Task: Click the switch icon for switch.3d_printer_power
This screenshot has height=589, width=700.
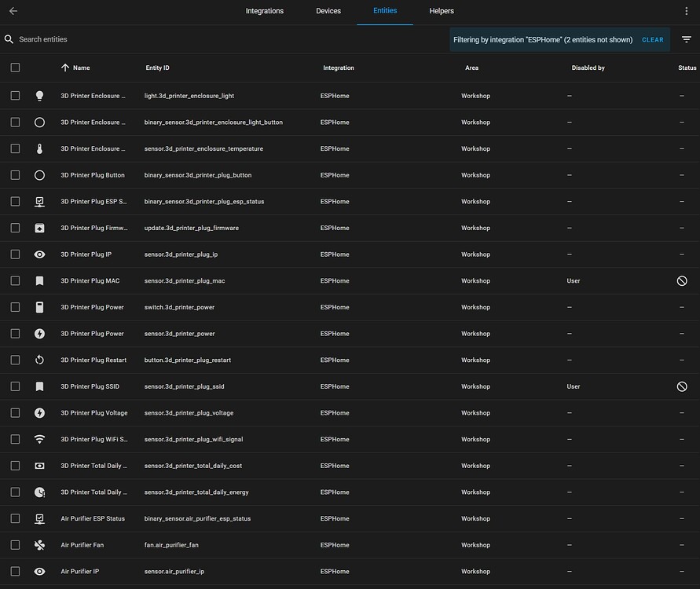Action: [x=40, y=307]
